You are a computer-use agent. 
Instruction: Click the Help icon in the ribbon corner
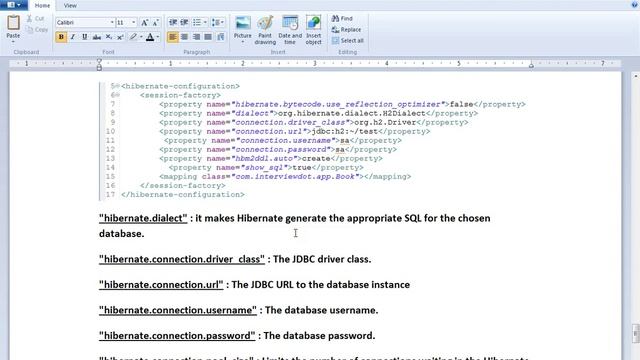[x=635, y=4]
